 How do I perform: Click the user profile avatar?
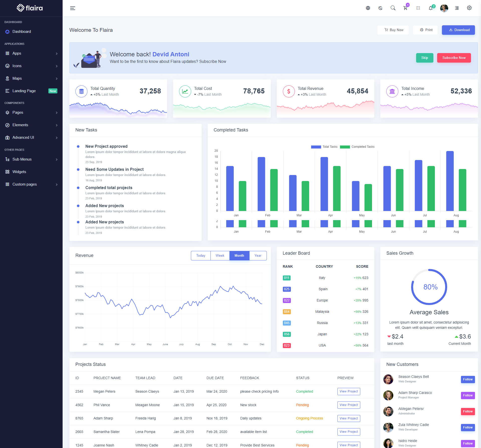point(444,8)
